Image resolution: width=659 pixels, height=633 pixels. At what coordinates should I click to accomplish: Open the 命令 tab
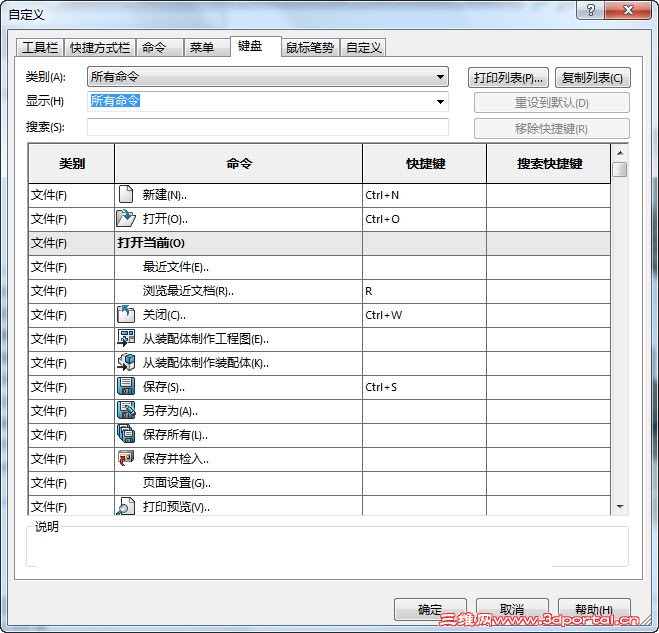coord(160,47)
